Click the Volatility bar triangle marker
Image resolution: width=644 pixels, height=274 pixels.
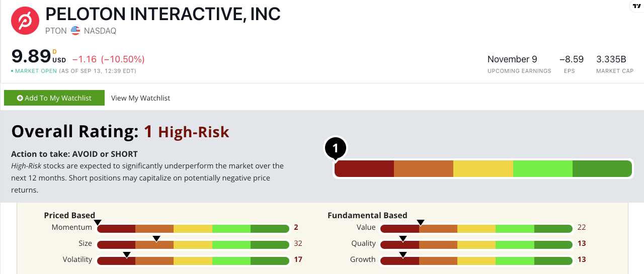(127, 254)
